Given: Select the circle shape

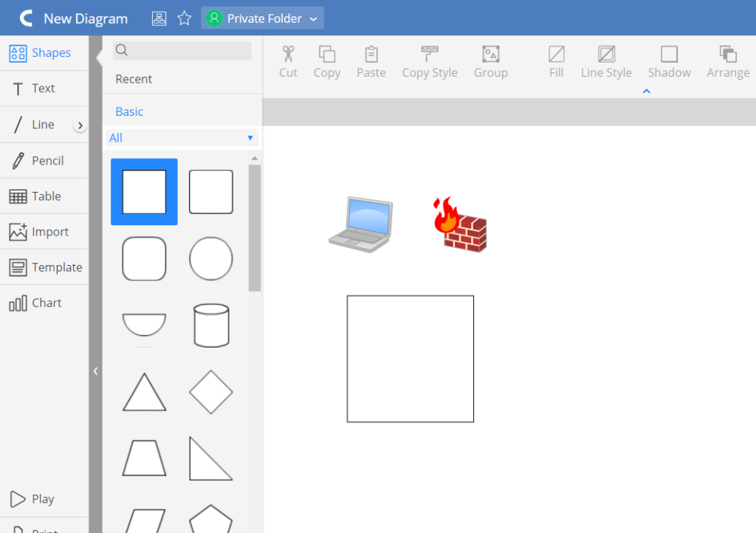Looking at the screenshot, I should (x=211, y=259).
